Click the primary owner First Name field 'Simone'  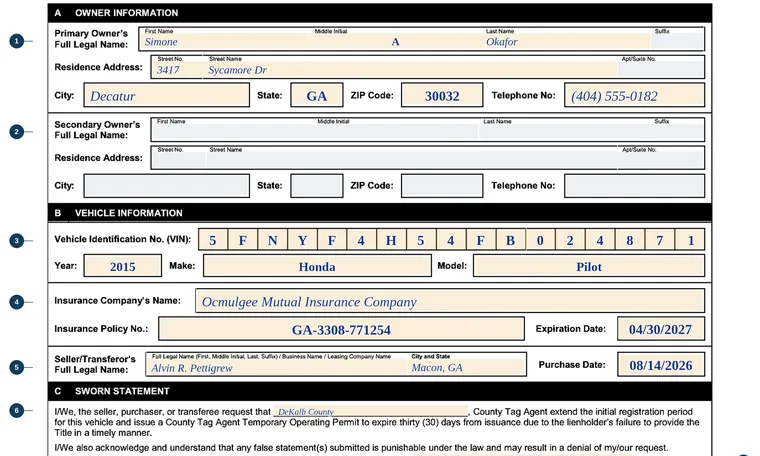227,40
